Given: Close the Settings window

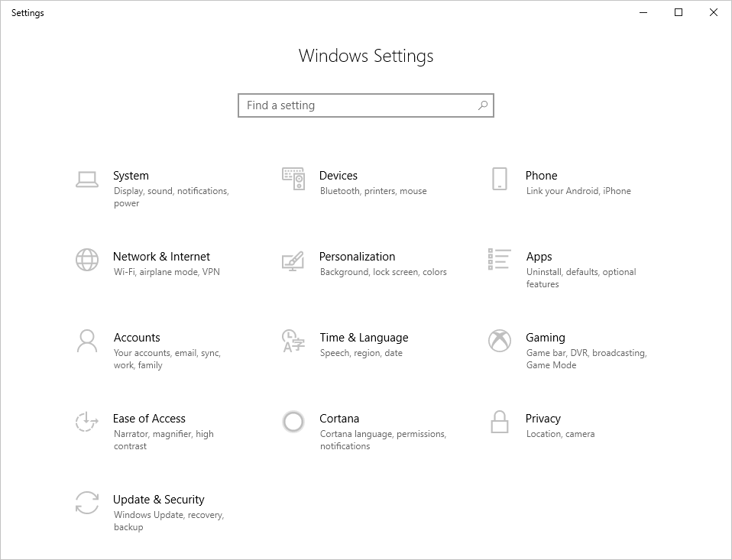Looking at the screenshot, I should 714,12.
